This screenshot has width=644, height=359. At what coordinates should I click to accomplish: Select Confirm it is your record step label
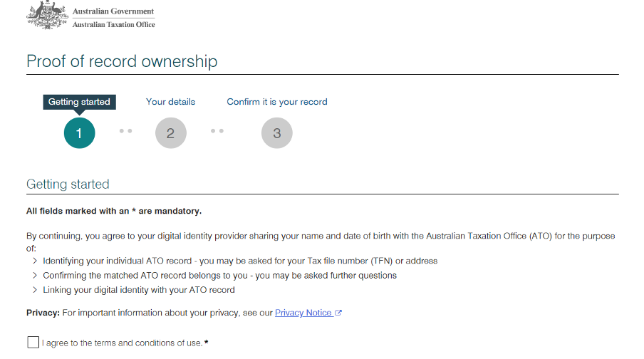(x=277, y=102)
